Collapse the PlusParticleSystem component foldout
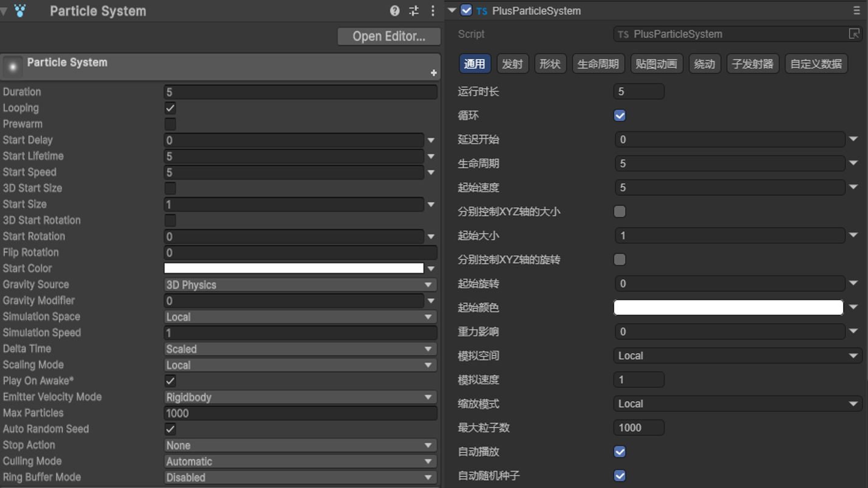This screenshot has height=488, width=868. pyautogui.click(x=452, y=10)
